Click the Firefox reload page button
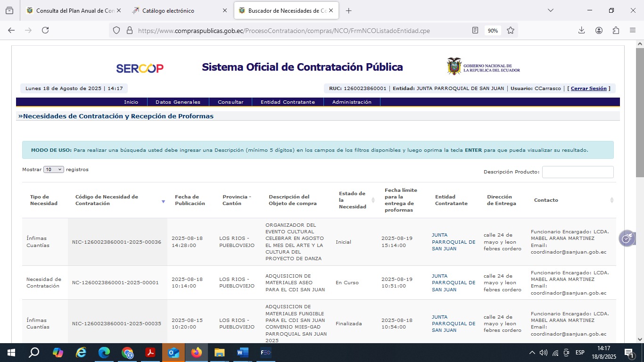This screenshot has width=644, height=362. click(x=45, y=30)
